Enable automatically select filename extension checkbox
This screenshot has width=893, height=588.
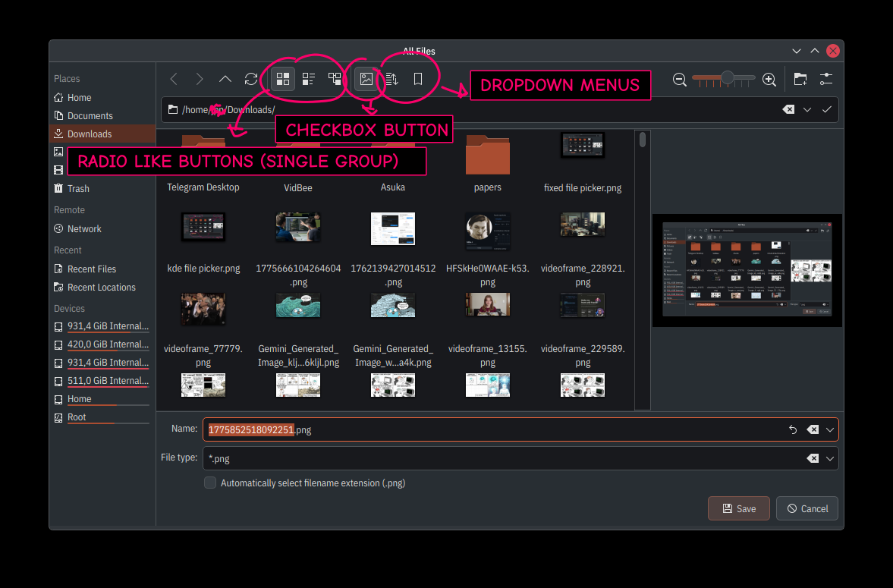point(210,483)
